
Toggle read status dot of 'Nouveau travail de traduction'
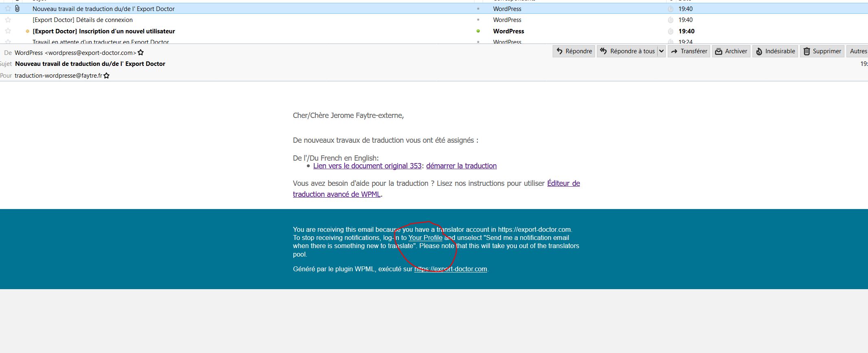pos(478,9)
